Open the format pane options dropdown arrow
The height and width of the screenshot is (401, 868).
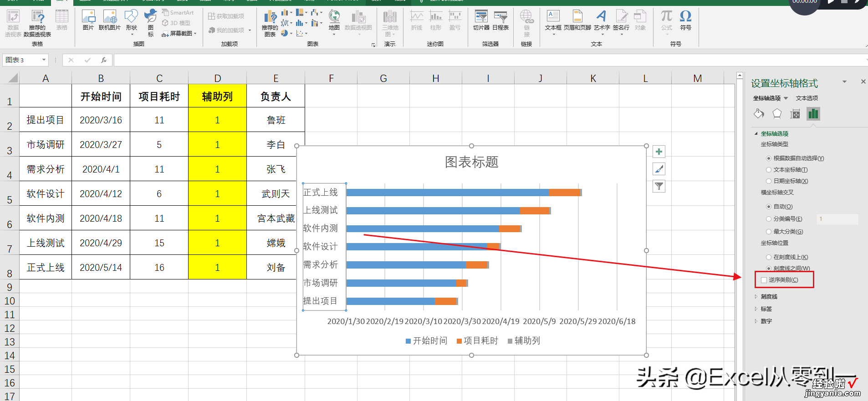pyautogui.click(x=844, y=82)
